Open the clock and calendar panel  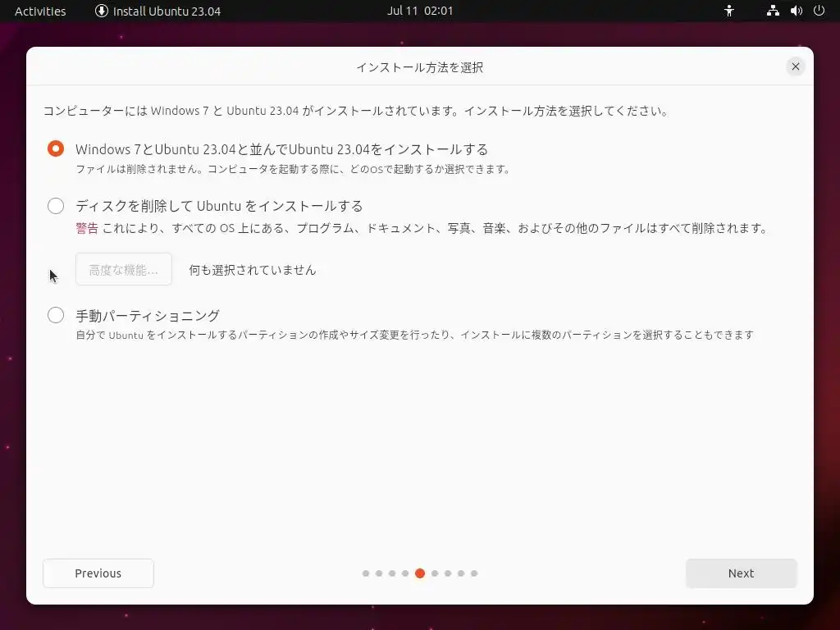pyautogui.click(x=420, y=11)
